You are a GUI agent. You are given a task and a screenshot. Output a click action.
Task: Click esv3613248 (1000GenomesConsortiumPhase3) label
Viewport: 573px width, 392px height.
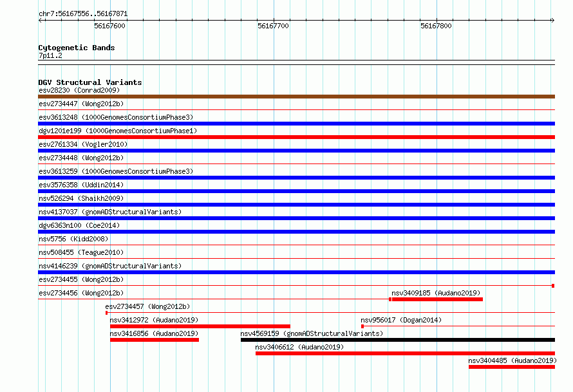[x=116, y=117]
